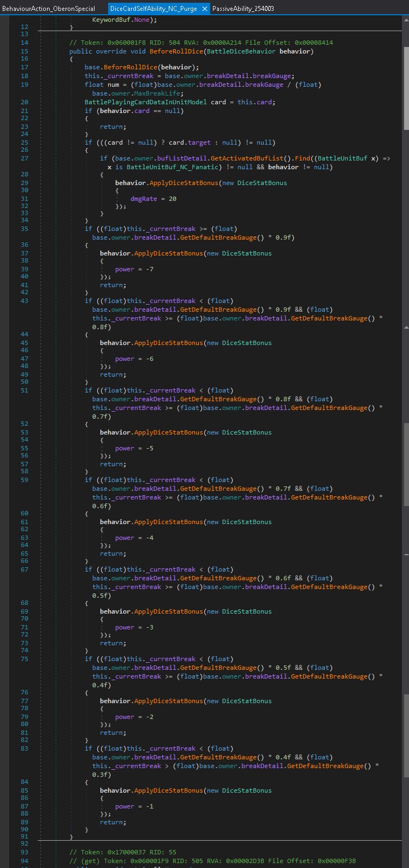409x868 pixels.
Task: Click the Token 0x060001F8 comment line
Action: tap(201, 43)
